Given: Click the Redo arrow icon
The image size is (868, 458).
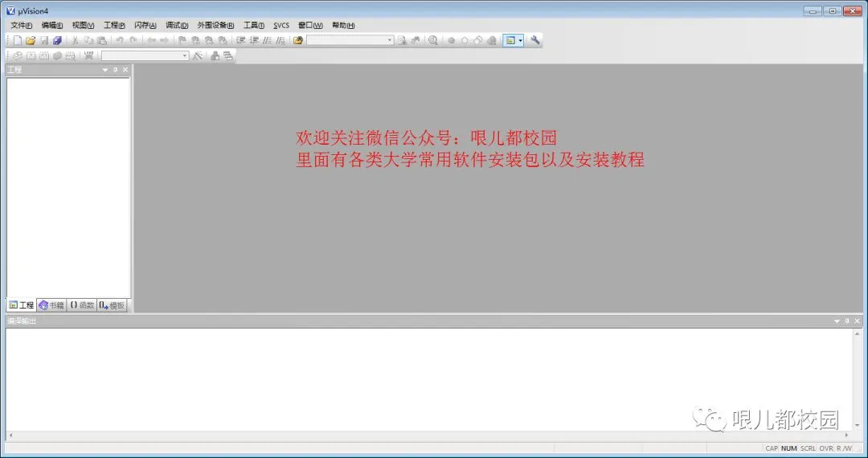Looking at the screenshot, I should pos(133,40).
